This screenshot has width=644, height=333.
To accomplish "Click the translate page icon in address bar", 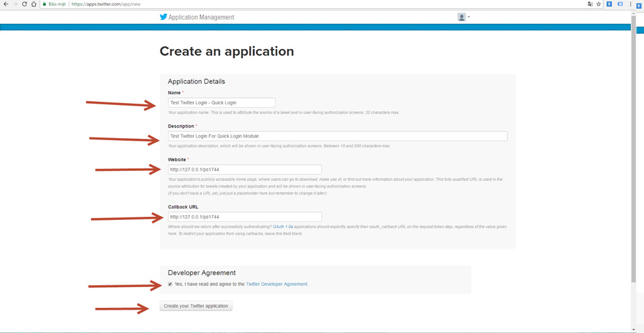I will pyautogui.click(x=590, y=4).
